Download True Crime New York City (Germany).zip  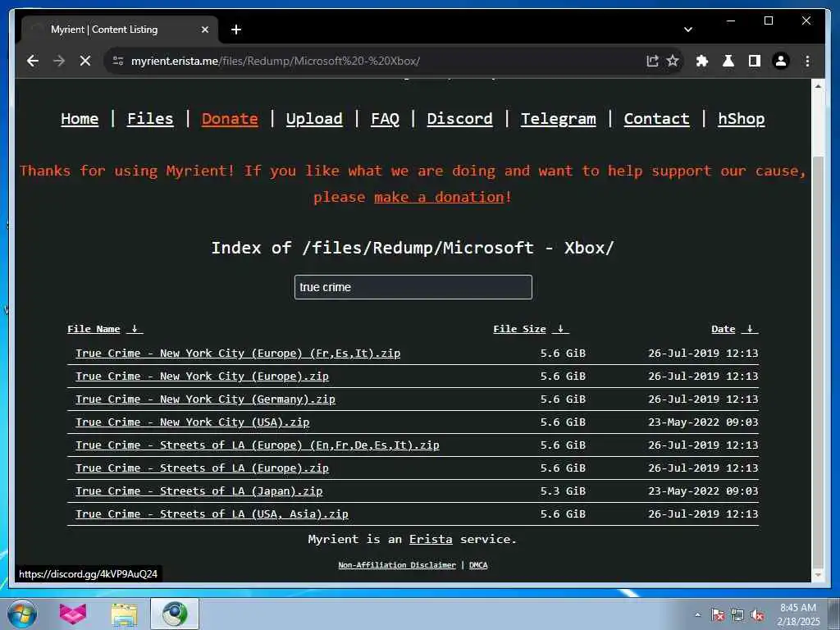pyautogui.click(x=205, y=399)
